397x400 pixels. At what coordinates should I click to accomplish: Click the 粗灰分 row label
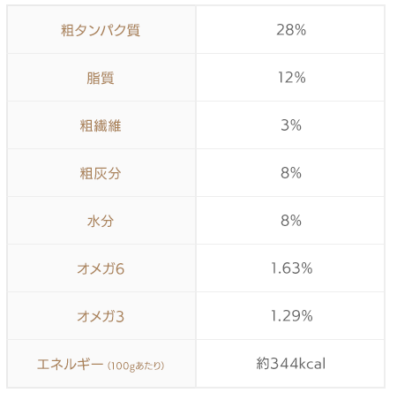pyautogui.click(x=101, y=173)
